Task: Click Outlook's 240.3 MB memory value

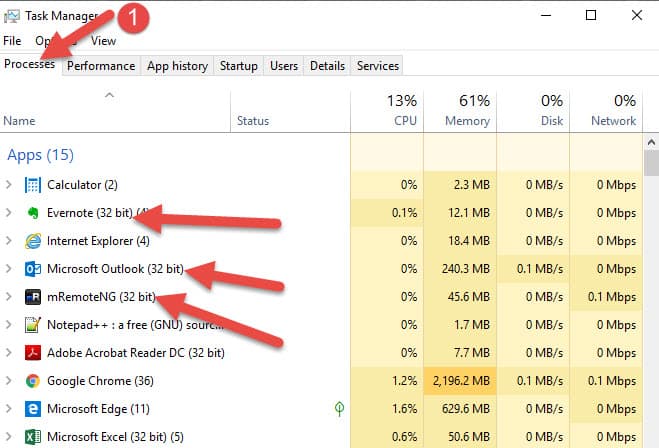Action: pos(466,269)
